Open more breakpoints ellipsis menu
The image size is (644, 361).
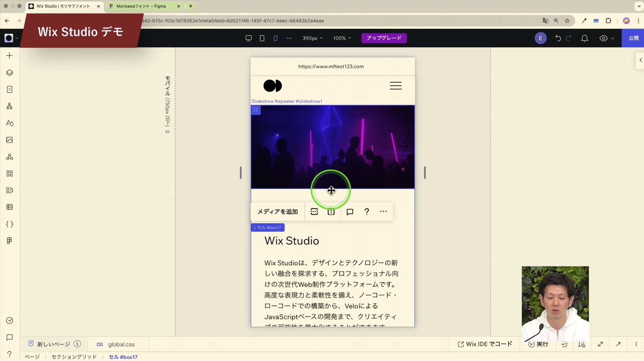point(289,38)
